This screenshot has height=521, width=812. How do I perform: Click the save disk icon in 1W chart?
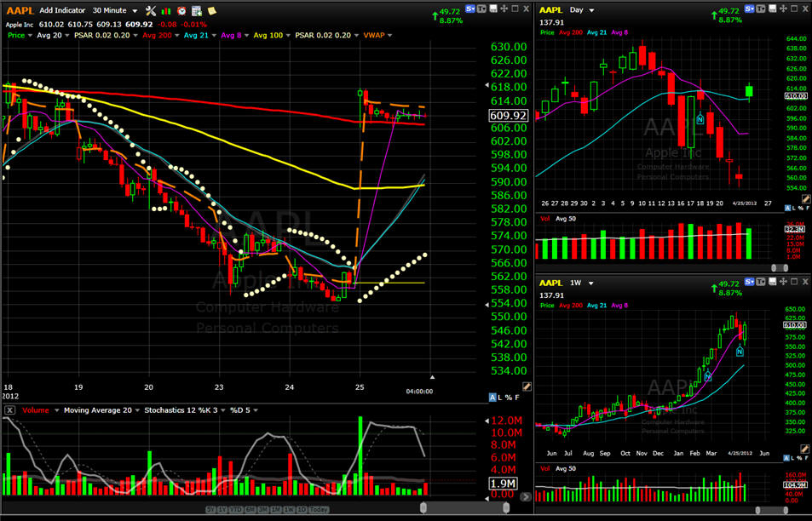coord(772,282)
